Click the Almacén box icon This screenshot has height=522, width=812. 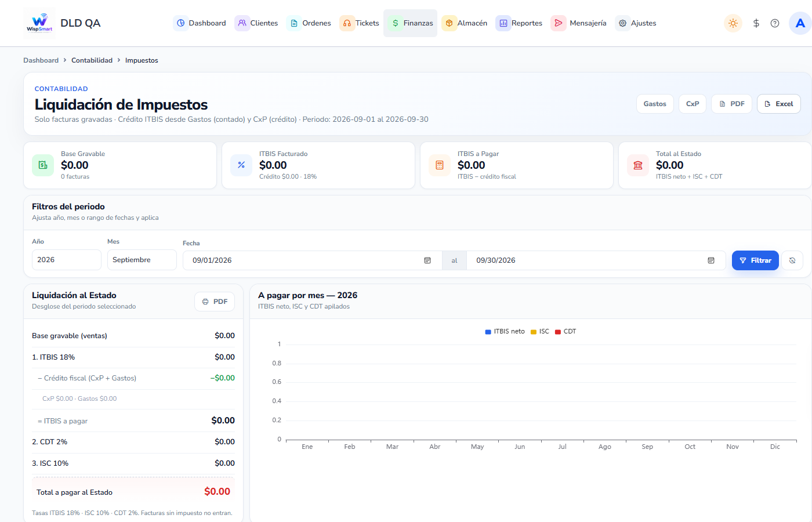point(449,23)
